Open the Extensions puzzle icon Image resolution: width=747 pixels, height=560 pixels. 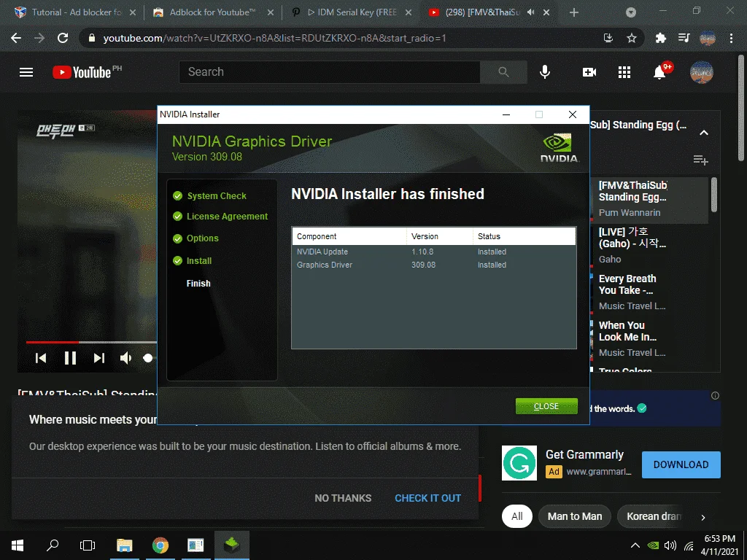(x=660, y=38)
